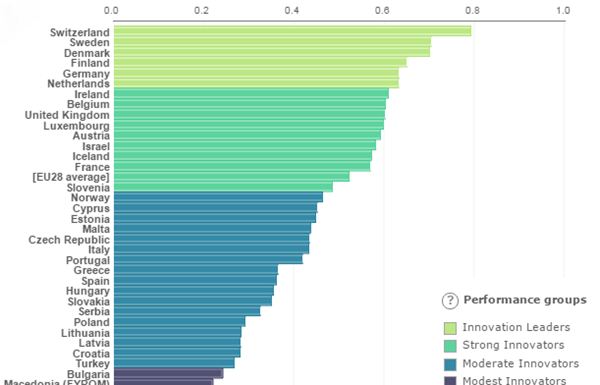Select the Turkey bar

(174, 363)
